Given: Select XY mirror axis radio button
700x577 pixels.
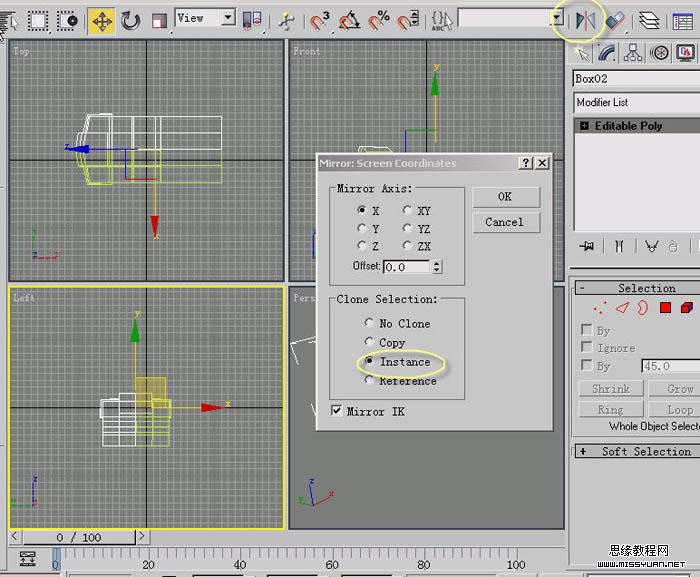Looking at the screenshot, I should click(407, 210).
